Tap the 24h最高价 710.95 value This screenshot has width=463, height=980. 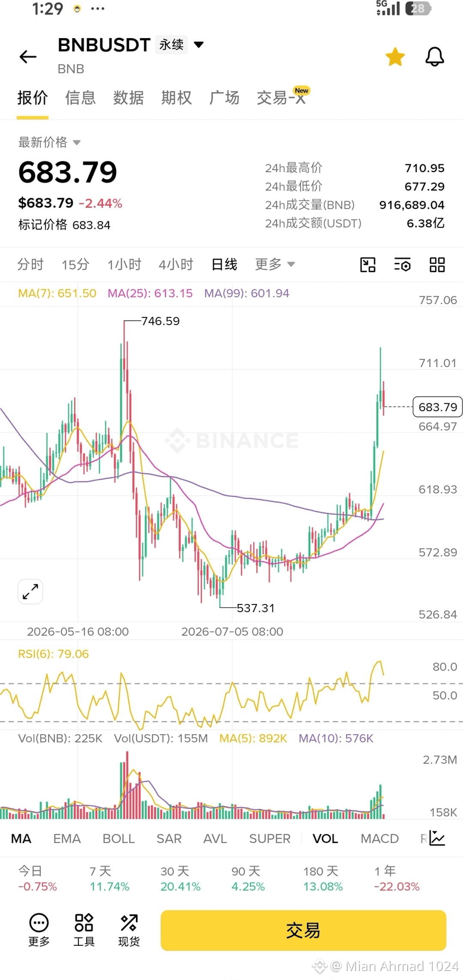click(x=424, y=168)
